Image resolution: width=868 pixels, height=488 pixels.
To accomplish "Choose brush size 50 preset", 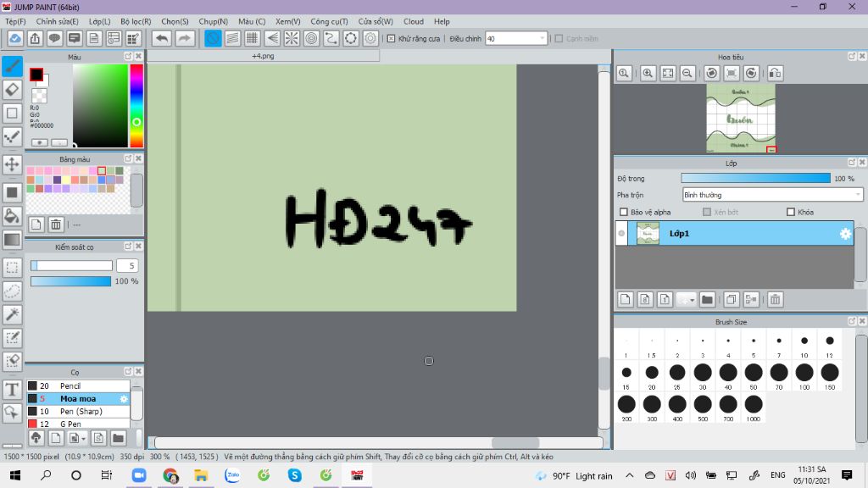I will click(754, 377).
